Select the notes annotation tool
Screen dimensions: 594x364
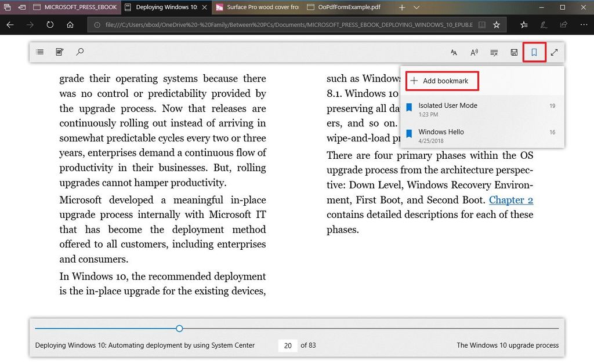(x=60, y=52)
